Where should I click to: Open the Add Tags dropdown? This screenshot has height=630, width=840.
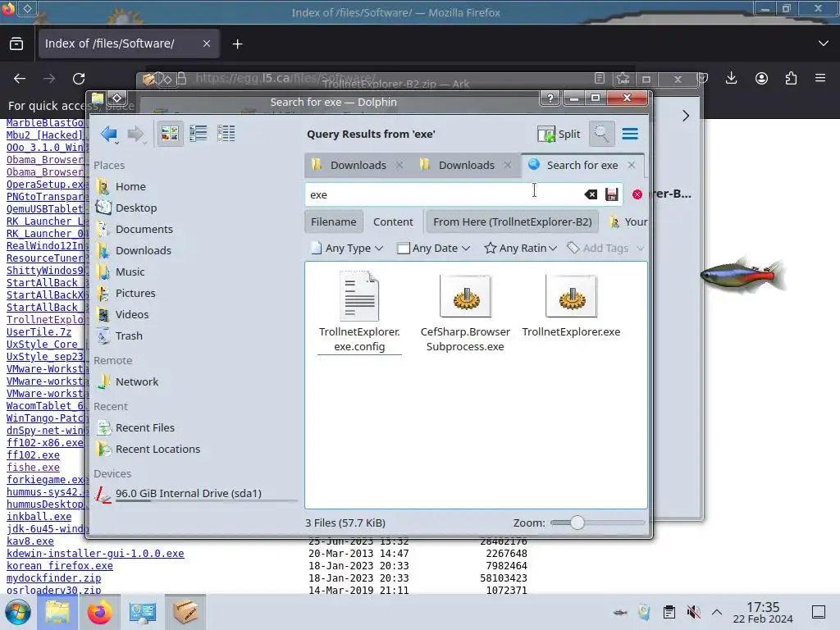tap(605, 248)
